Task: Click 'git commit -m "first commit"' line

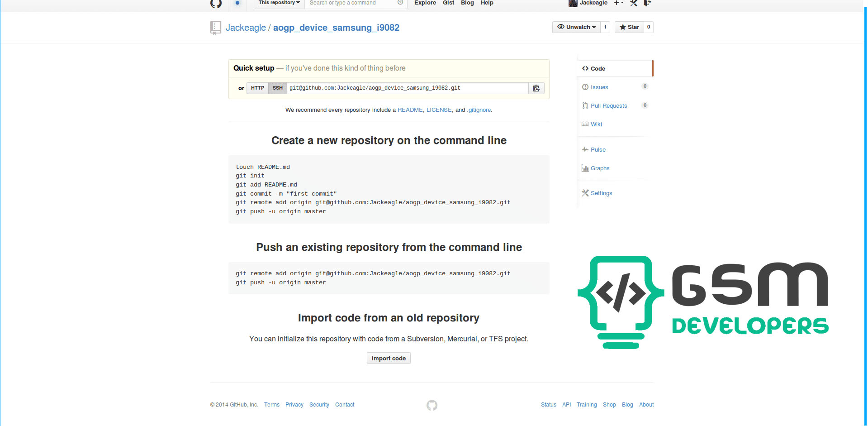Action: tap(286, 194)
